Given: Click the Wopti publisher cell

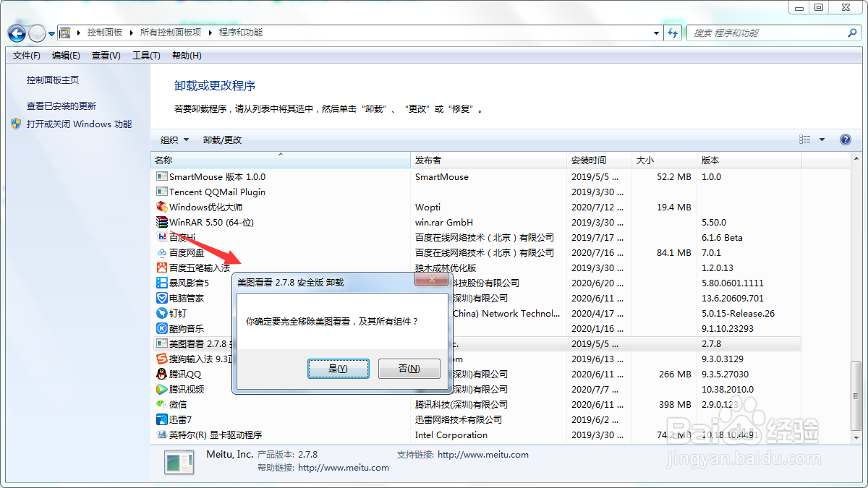Looking at the screenshot, I should tap(428, 207).
